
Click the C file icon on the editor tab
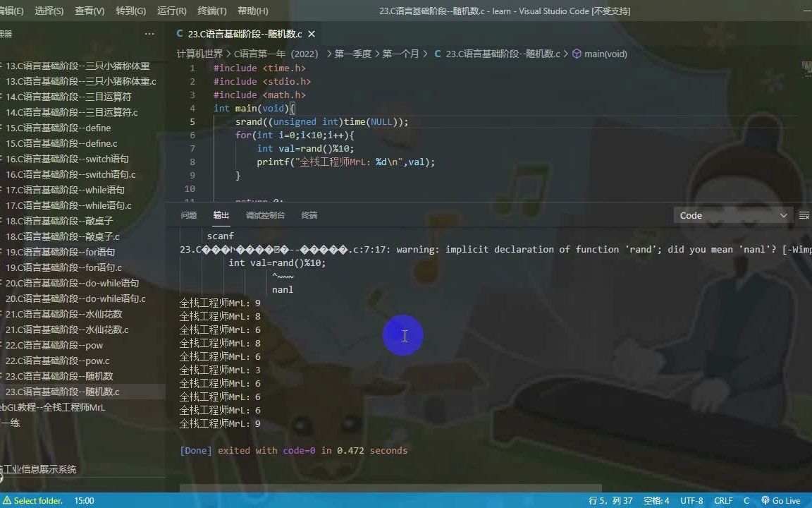[180, 33]
